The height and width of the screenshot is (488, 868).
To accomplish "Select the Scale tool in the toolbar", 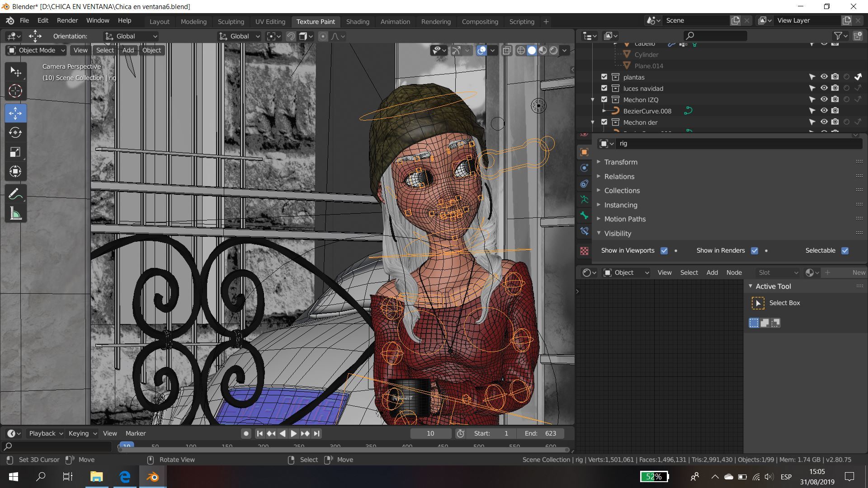I will (15, 152).
